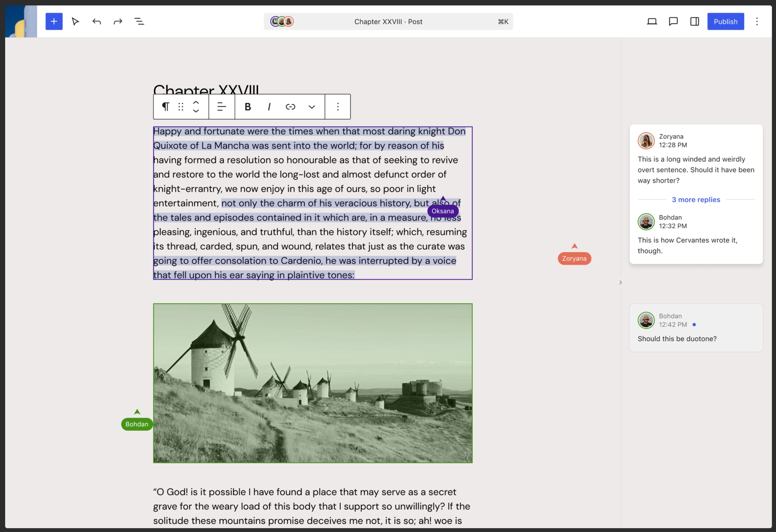Move block up with the arrow
Screen dimensions: 776x532
pos(196,103)
